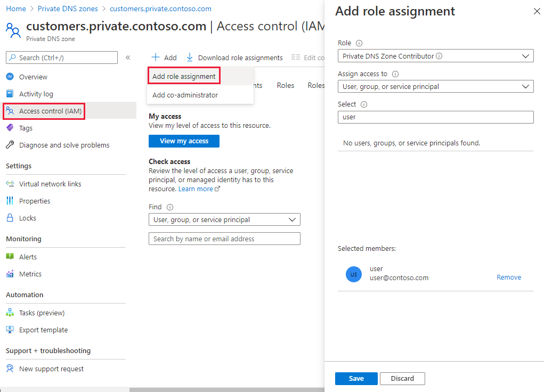
Task: Click the Select members search field
Action: pos(435,117)
